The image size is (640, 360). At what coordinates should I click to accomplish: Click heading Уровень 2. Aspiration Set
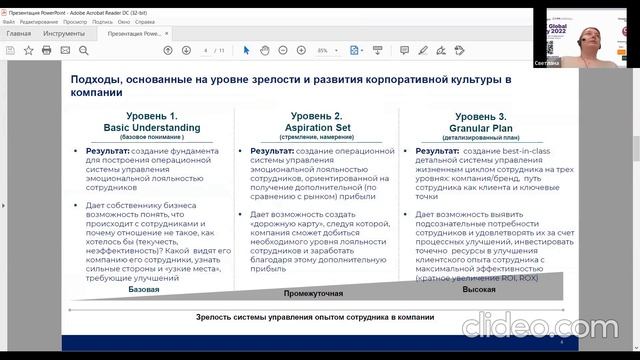click(x=317, y=122)
